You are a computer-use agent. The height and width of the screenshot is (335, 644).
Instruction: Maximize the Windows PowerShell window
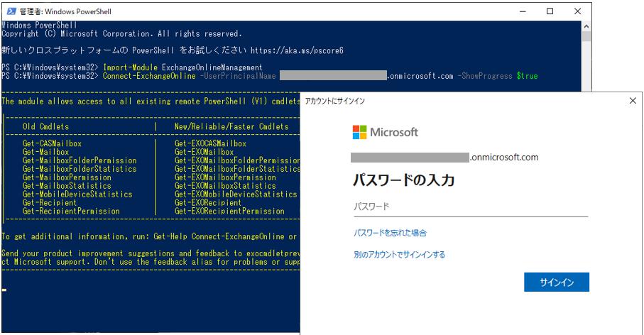550,11
